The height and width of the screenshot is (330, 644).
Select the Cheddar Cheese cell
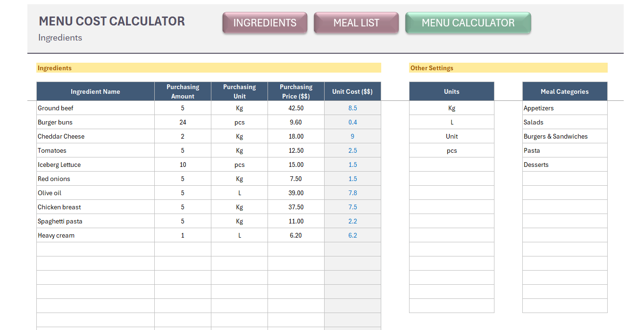[x=95, y=136]
